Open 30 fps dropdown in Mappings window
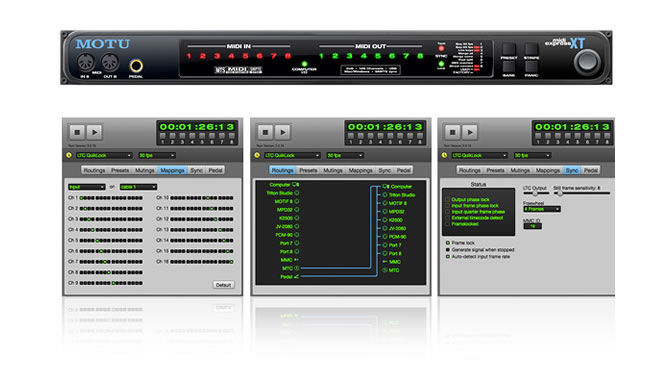Viewport: 670px width, 382px height. [x=156, y=156]
